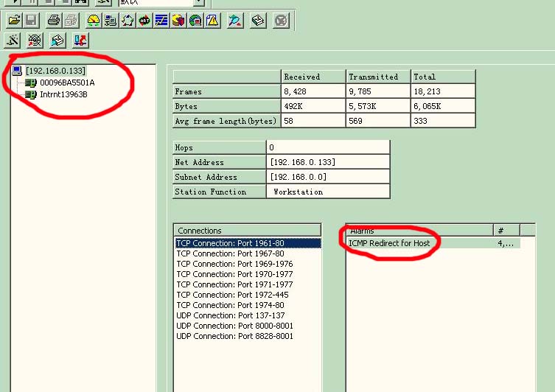Show the History samples graph icon
The image size is (555, 392).
tap(161, 21)
